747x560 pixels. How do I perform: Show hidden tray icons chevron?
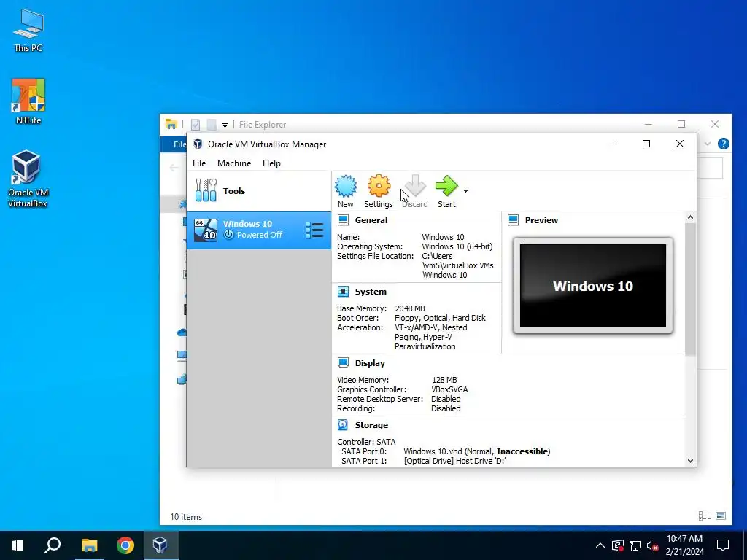click(x=600, y=545)
